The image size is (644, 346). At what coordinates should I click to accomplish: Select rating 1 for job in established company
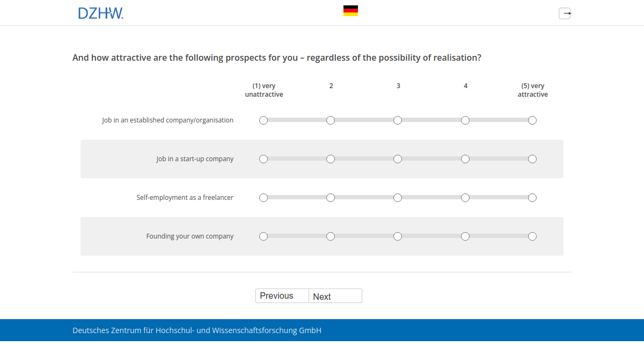tap(263, 120)
